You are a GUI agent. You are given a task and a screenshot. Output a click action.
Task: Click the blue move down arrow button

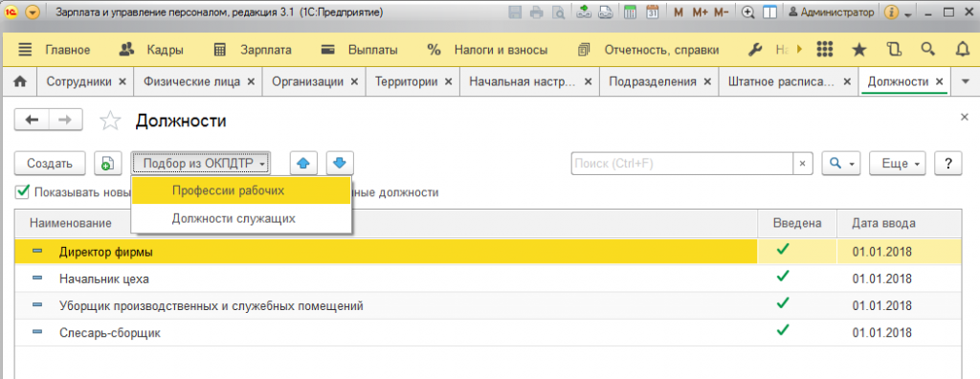[x=340, y=164]
